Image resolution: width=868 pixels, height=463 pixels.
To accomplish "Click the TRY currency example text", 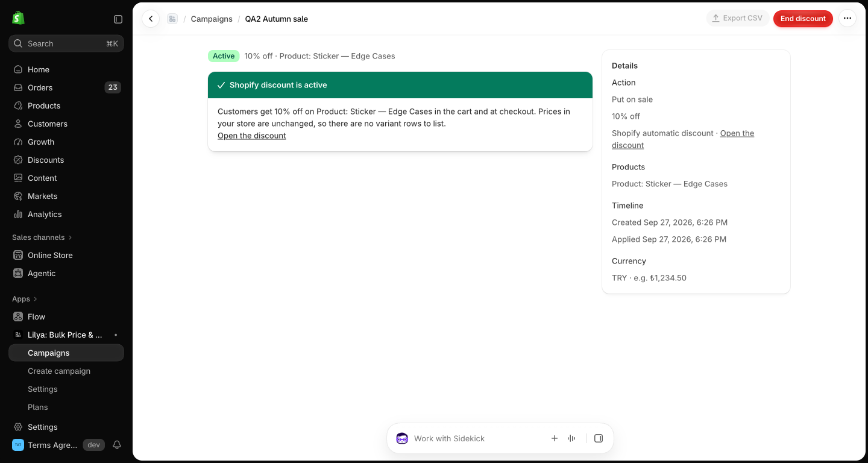I will tap(649, 278).
